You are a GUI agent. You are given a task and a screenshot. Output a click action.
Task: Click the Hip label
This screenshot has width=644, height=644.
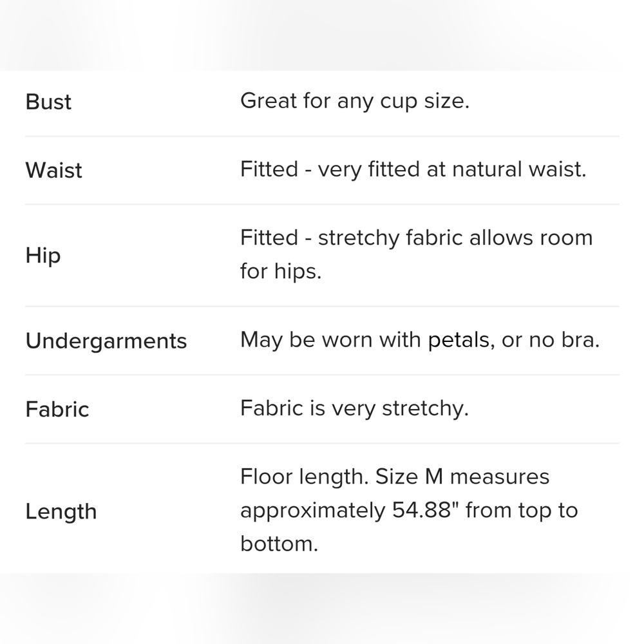[x=43, y=256]
